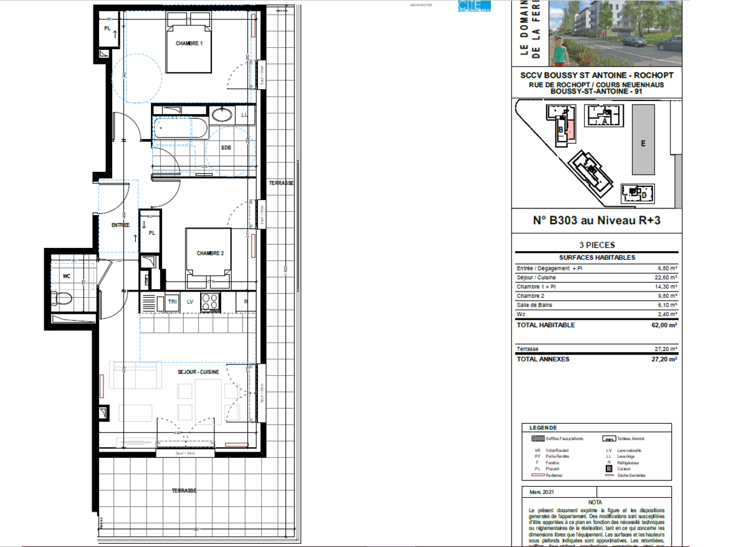Viewport: 756px width, 547px height.
Task: Click building A on the site plan
Action: tap(604, 116)
